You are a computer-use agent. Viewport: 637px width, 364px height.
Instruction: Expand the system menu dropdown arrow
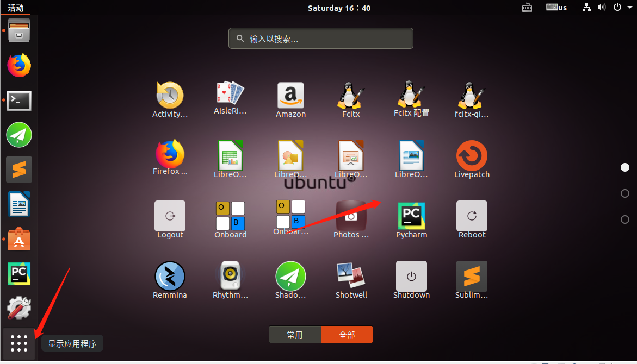tap(630, 7)
